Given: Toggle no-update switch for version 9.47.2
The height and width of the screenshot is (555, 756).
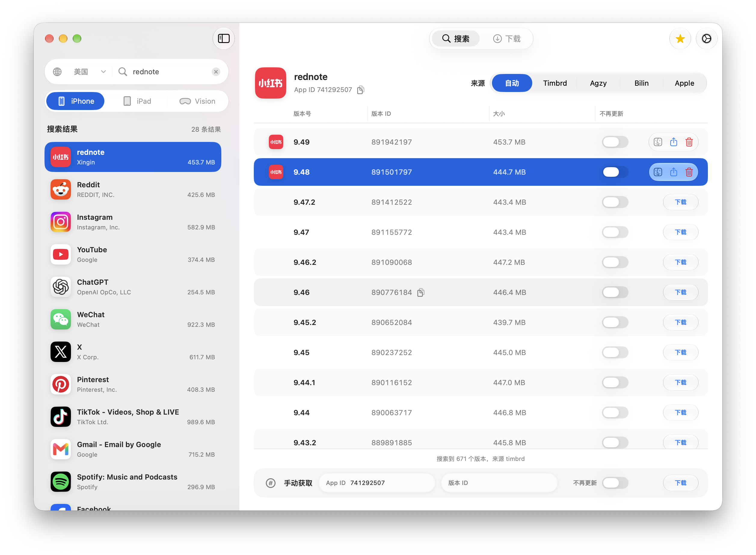Looking at the screenshot, I should point(615,202).
